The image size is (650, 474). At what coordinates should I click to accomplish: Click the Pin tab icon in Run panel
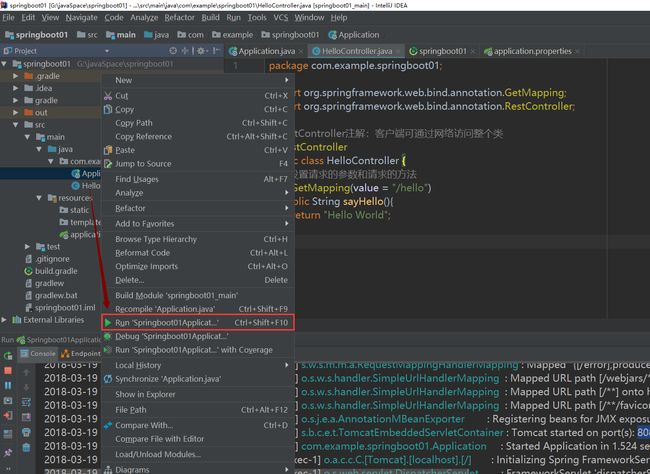(x=8, y=452)
